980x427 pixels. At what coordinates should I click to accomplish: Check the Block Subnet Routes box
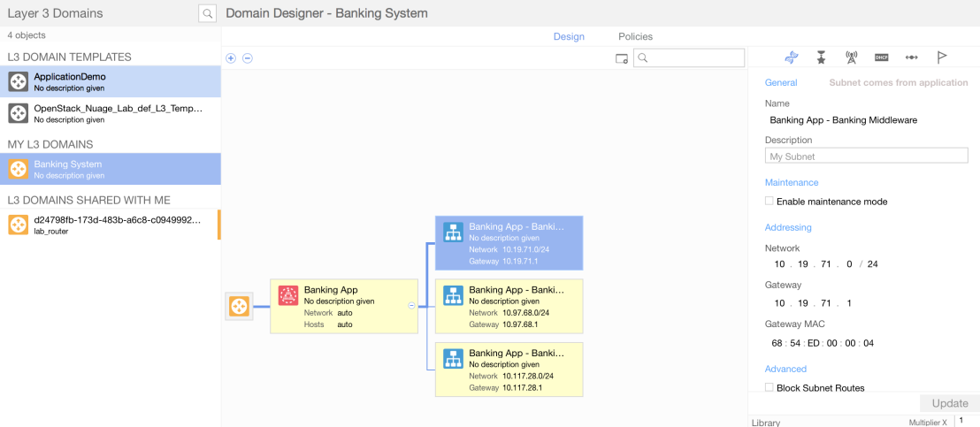pyautogui.click(x=769, y=387)
